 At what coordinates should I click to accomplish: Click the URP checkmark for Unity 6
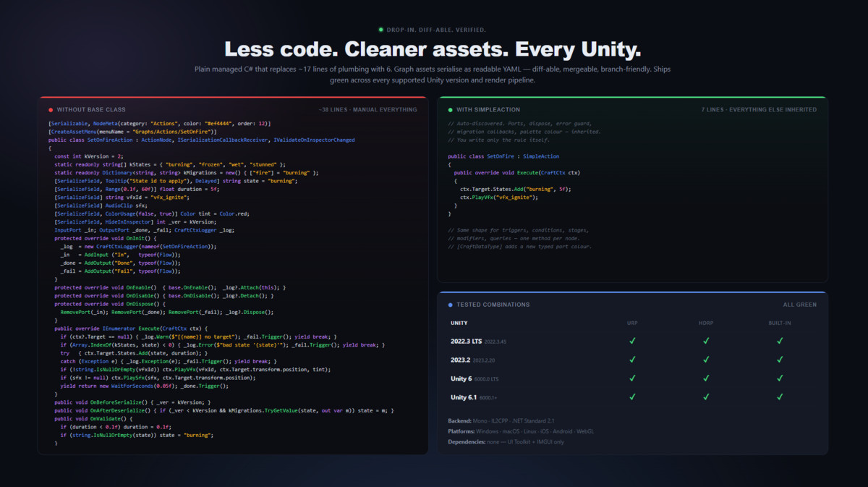632,378
